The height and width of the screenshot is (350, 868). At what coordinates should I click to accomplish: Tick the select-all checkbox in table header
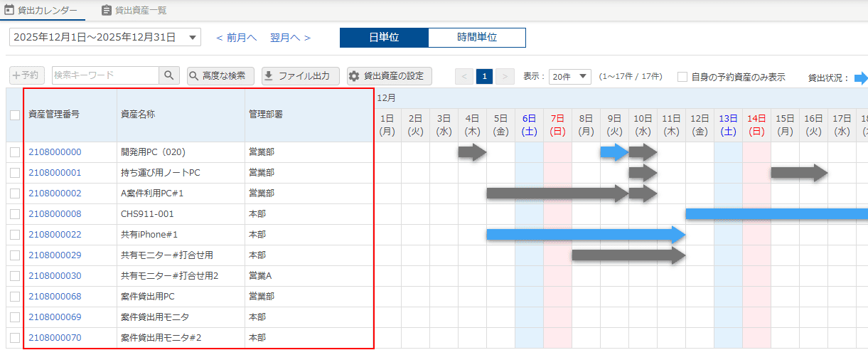tap(15, 115)
